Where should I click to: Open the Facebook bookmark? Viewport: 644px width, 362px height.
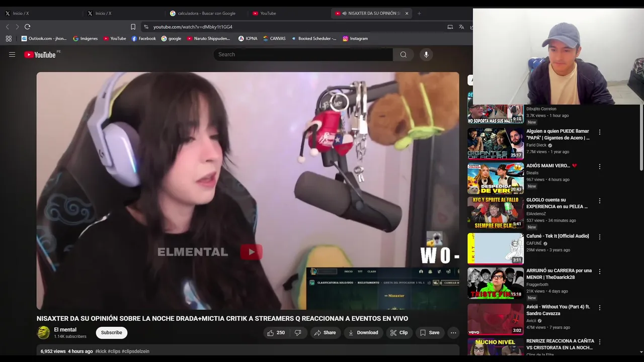pyautogui.click(x=144, y=38)
